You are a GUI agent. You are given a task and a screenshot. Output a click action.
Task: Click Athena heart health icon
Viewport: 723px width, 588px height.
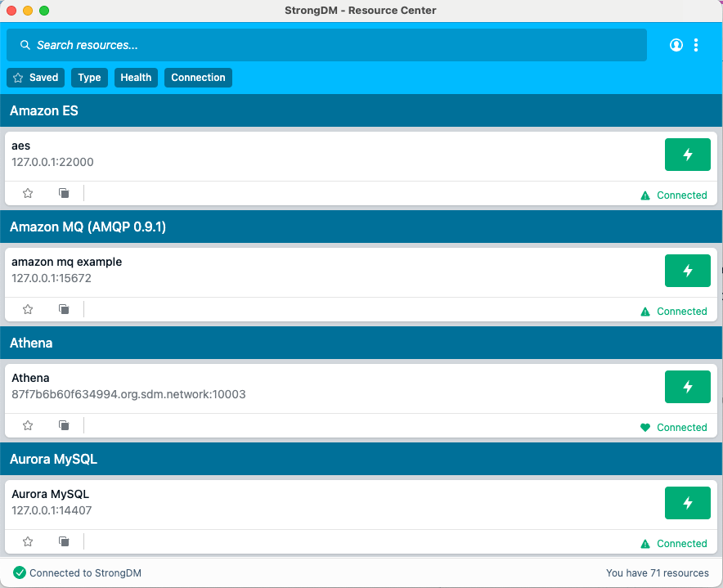645,428
